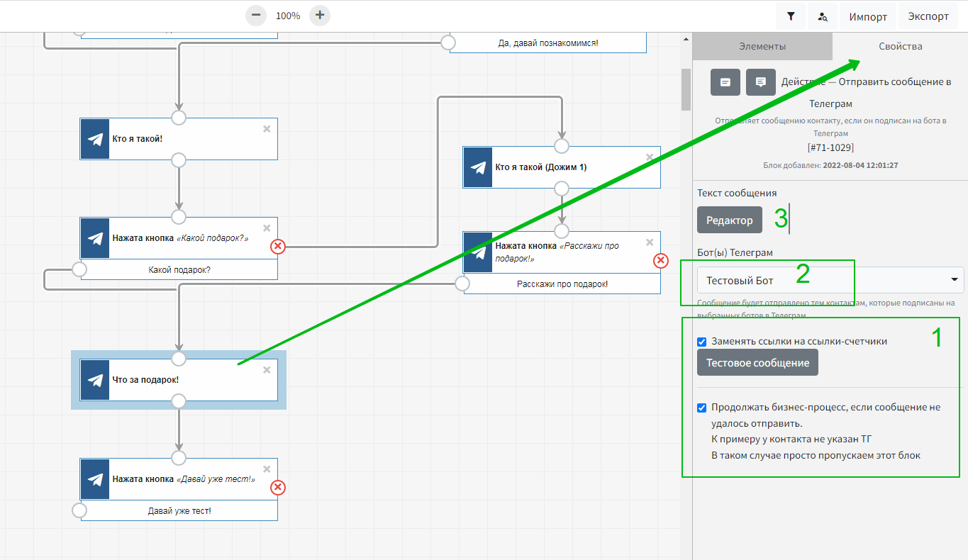Uncheck 'Продолжать бизнес-процесс' checkbox
This screenshot has width=968, height=560.
coord(702,408)
